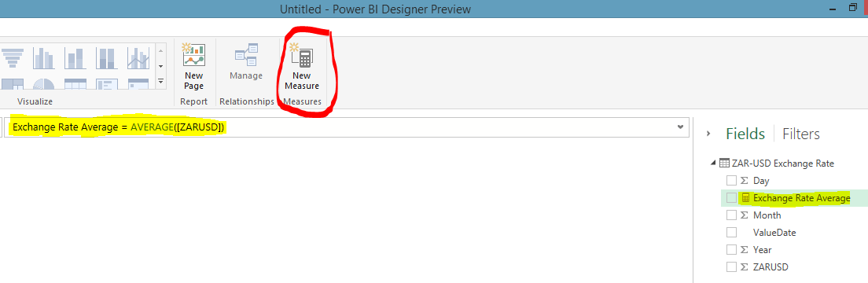Check the Exchange Rate Average measure checkbox
The height and width of the screenshot is (283, 868).
pyautogui.click(x=731, y=198)
